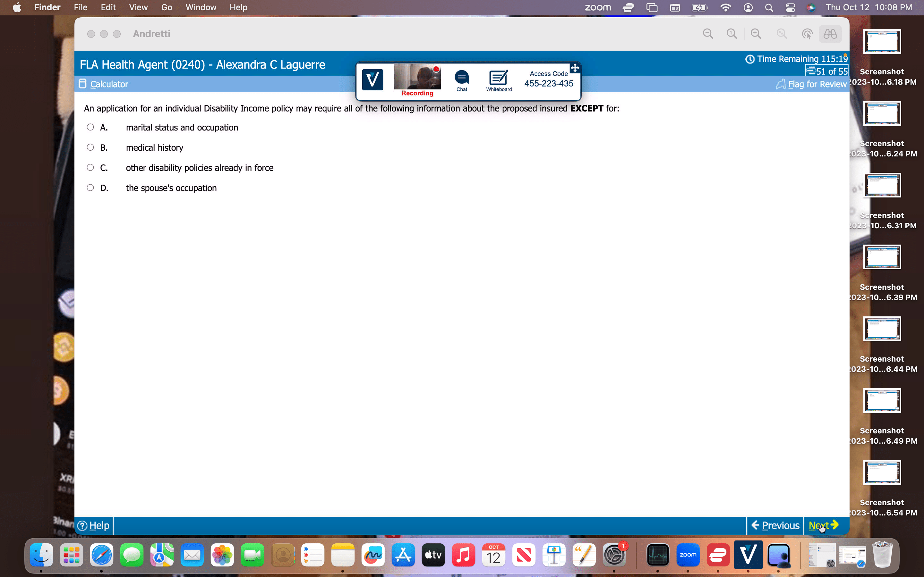Click the binoculars search icon
The image size is (924, 577).
tap(830, 34)
